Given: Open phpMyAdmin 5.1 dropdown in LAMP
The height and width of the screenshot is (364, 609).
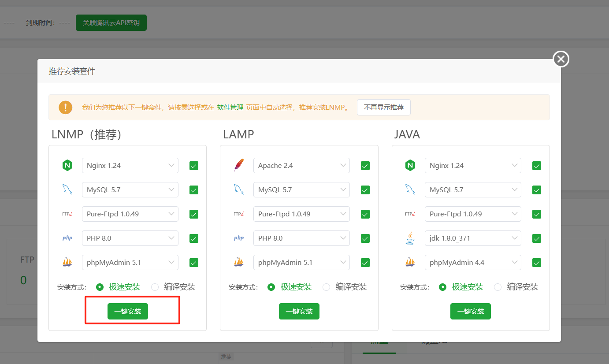Looking at the screenshot, I should click(301, 263).
